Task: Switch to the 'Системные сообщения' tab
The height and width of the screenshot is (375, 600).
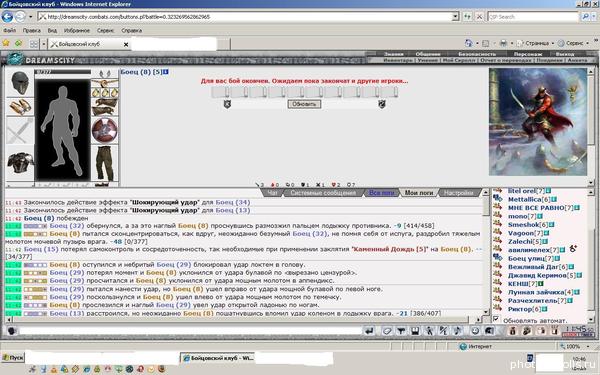Action: pyautogui.click(x=324, y=193)
